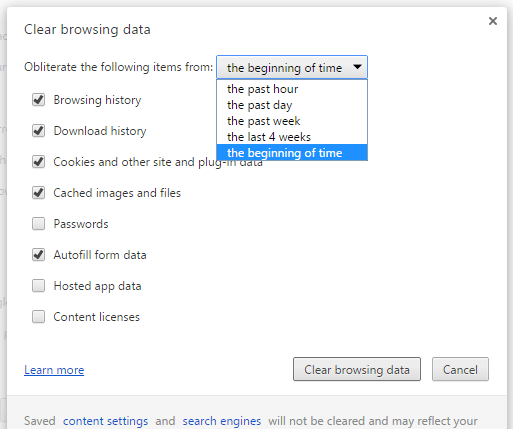Uncheck Autofill form data checkbox
This screenshot has width=513, height=429.
[x=38, y=255]
